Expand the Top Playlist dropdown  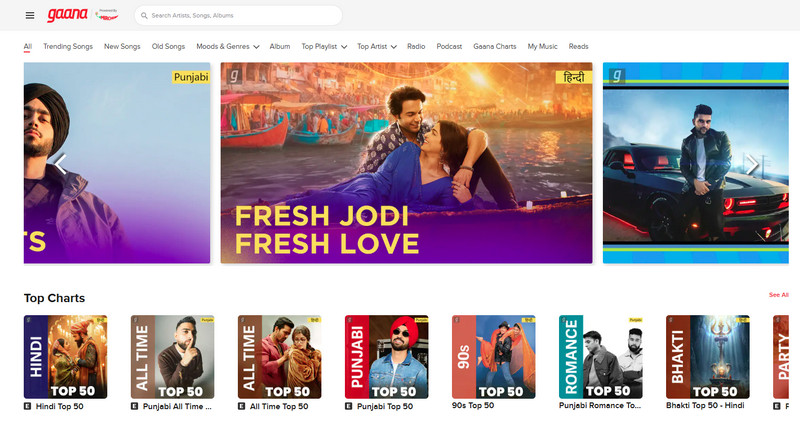pyautogui.click(x=324, y=46)
